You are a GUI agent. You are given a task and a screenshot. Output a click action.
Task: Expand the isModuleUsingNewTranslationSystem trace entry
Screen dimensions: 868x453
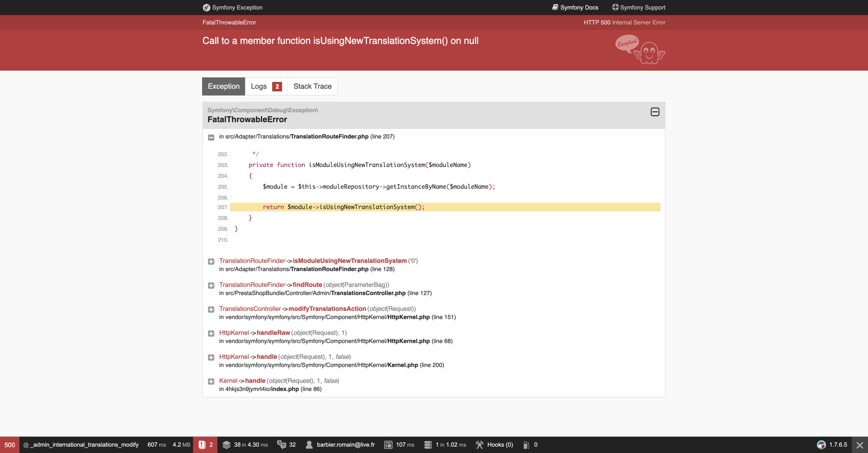coord(211,262)
